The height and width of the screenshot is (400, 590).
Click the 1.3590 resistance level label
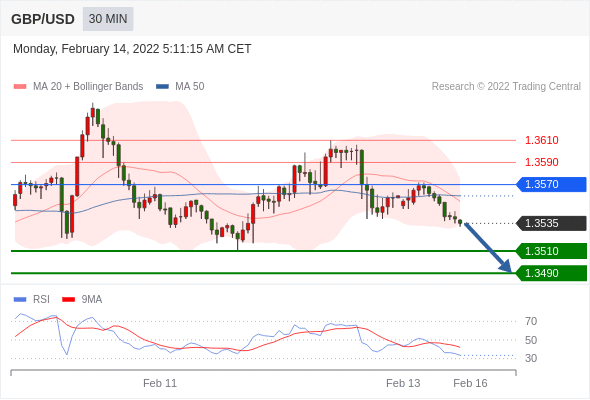(x=541, y=162)
